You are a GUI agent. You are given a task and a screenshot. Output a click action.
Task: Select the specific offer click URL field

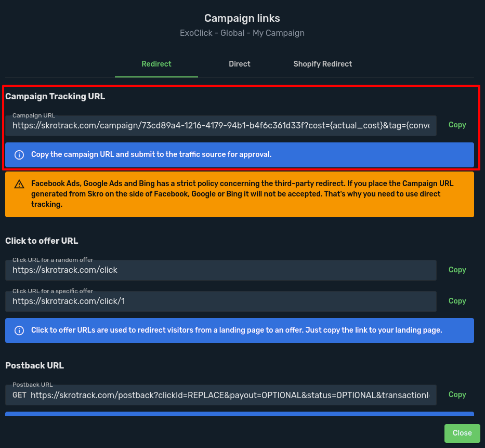click(221, 301)
